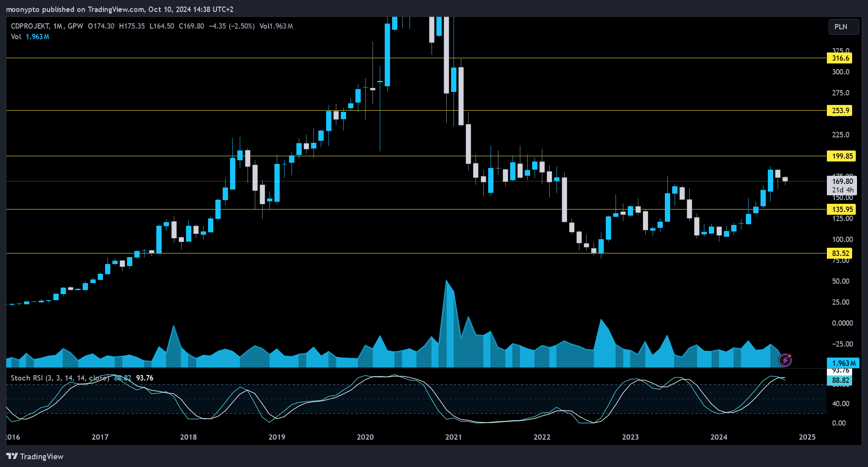Click the Vol indicator legend
This screenshot has height=467, width=868.
(30, 37)
